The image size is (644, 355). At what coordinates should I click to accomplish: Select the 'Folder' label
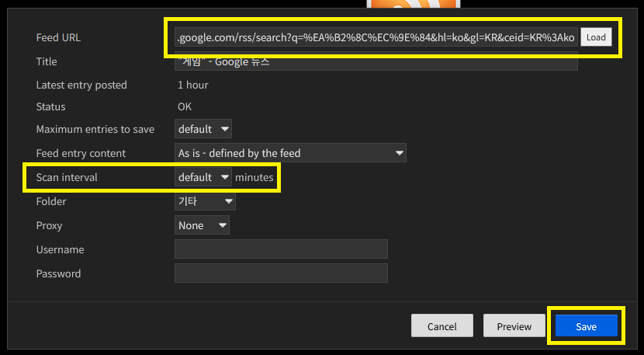[51, 201]
